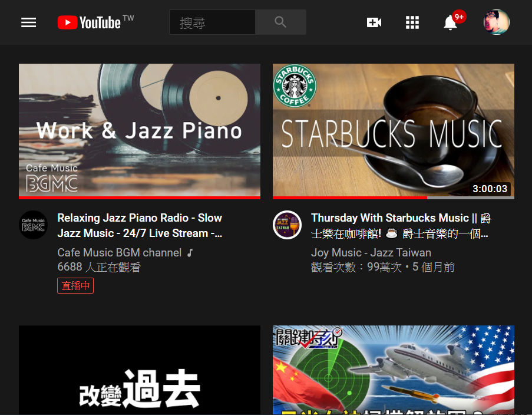Open the hamburger guide menu
Screen dimensions: 532x415
[x=28, y=22]
